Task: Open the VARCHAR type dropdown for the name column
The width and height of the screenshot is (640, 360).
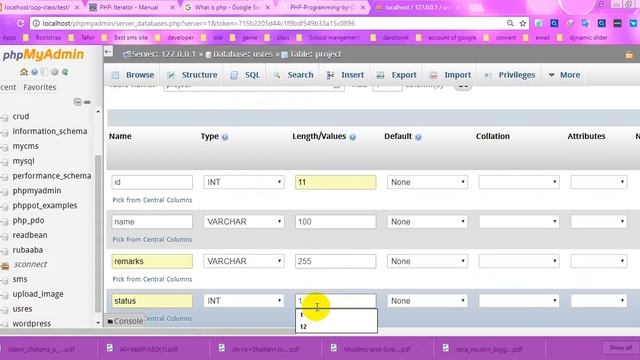Action: point(244,222)
